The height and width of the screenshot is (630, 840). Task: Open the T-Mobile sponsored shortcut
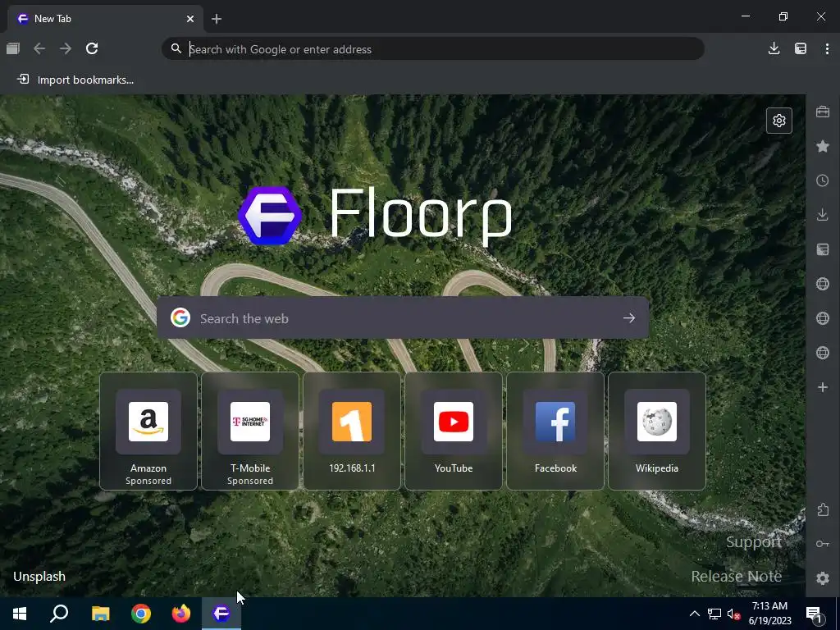250,431
